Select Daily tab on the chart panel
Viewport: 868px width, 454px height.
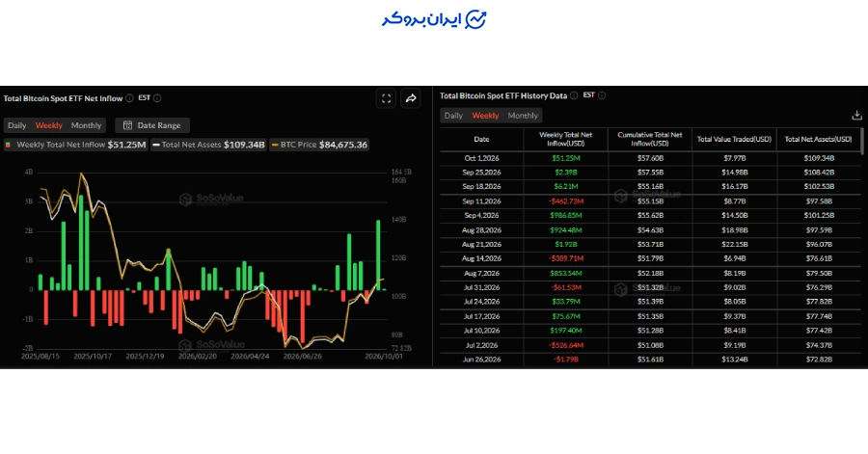click(x=17, y=125)
